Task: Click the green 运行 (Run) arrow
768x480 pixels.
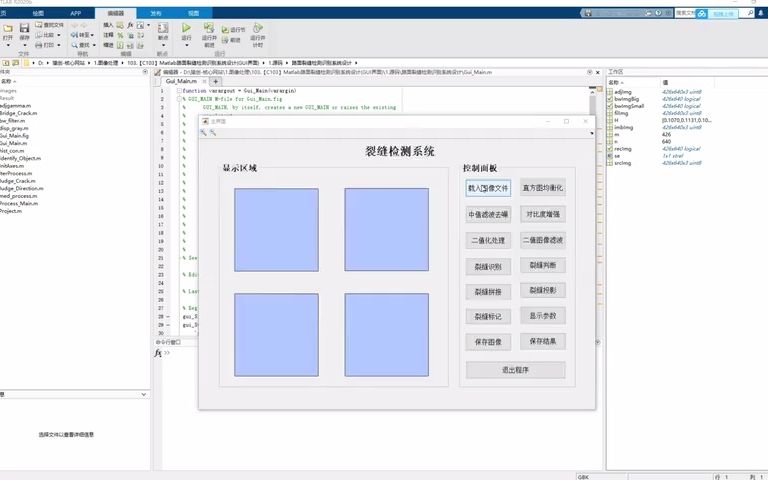Action: [186, 28]
